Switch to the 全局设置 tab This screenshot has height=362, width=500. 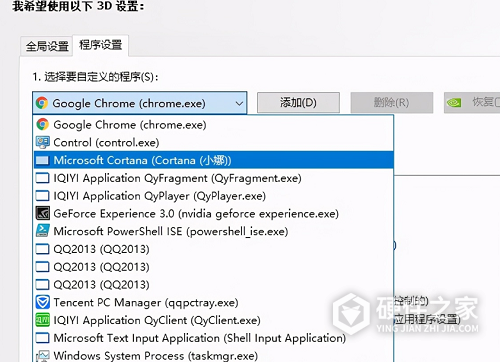coord(47,46)
